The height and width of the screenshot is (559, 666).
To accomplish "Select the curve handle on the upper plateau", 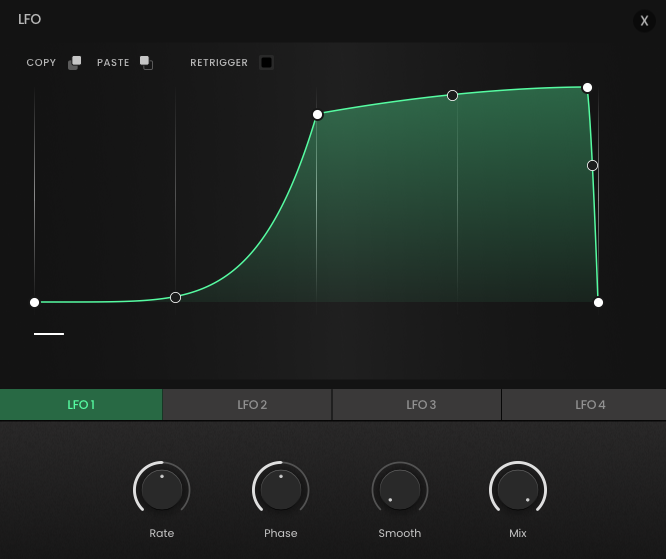I will click(x=452, y=96).
